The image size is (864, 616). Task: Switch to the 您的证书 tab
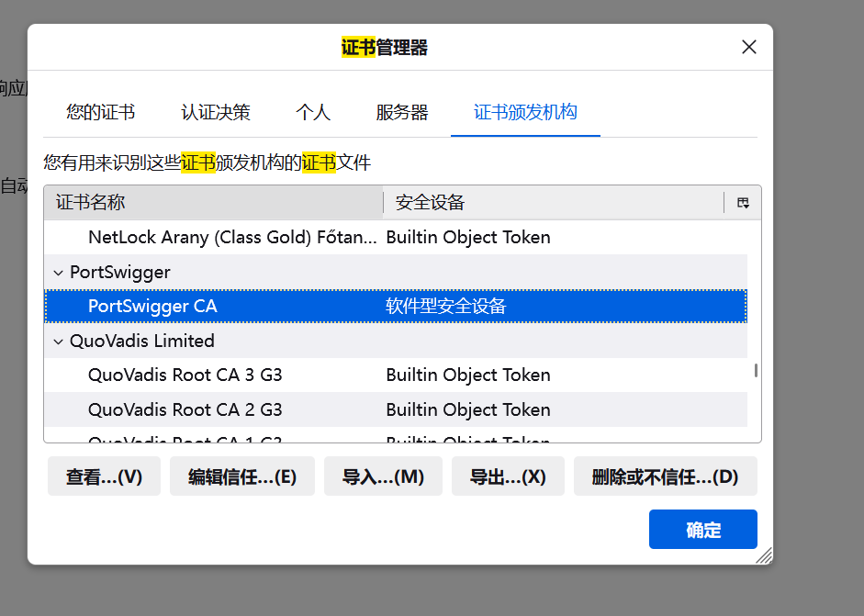click(100, 112)
